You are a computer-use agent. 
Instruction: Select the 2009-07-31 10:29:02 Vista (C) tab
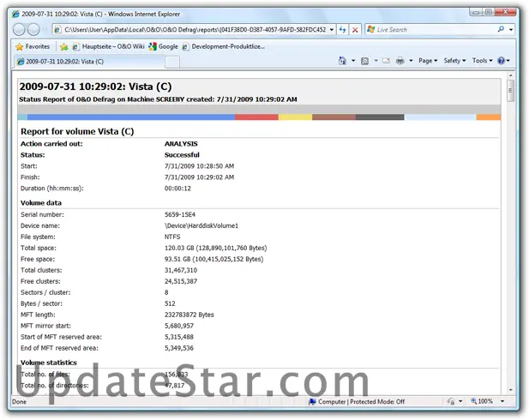[x=89, y=62]
